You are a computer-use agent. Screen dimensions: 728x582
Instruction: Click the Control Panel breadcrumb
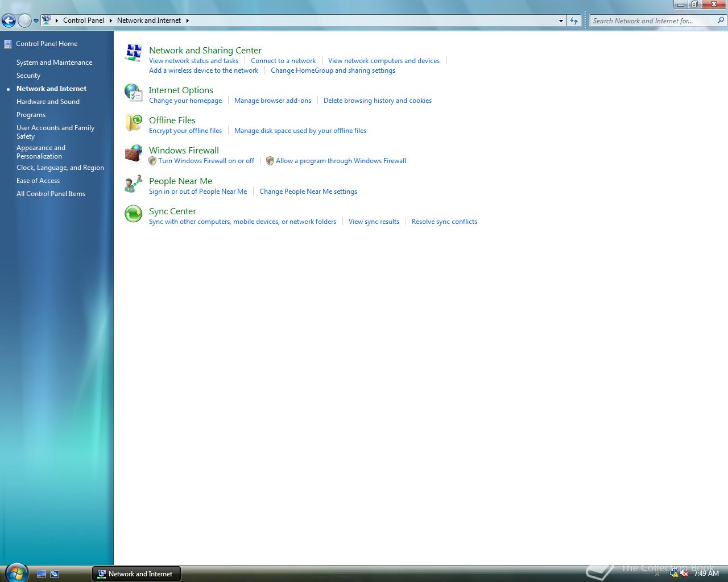pyautogui.click(x=84, y=20)
